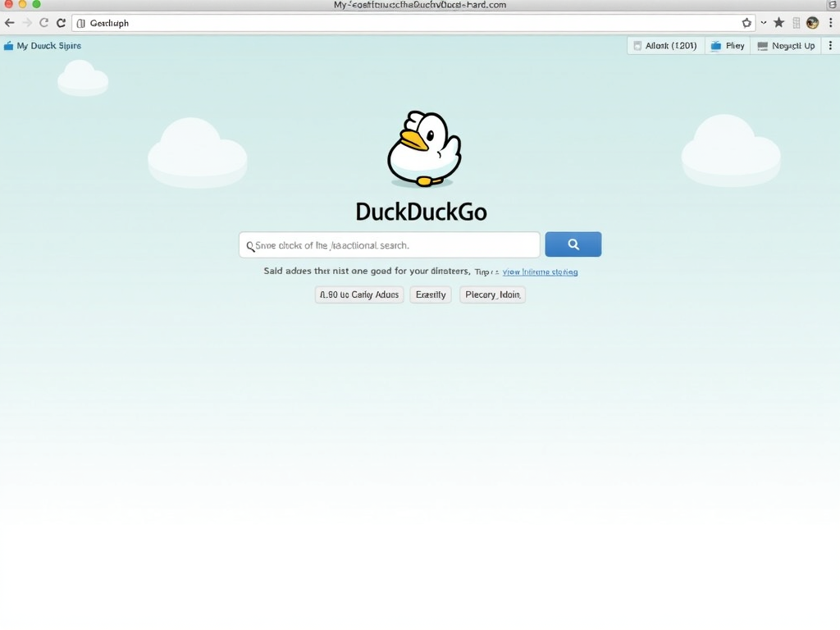840x630 pixels.
Task: Go forward with the greyed right arrow
Action: coord(27,23)
